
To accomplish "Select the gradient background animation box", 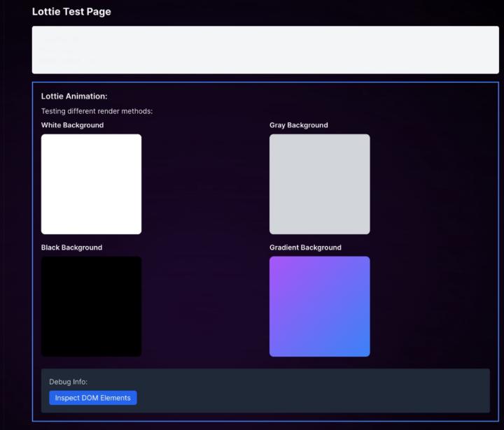I will pyautogui.click(x=319, y=306).
